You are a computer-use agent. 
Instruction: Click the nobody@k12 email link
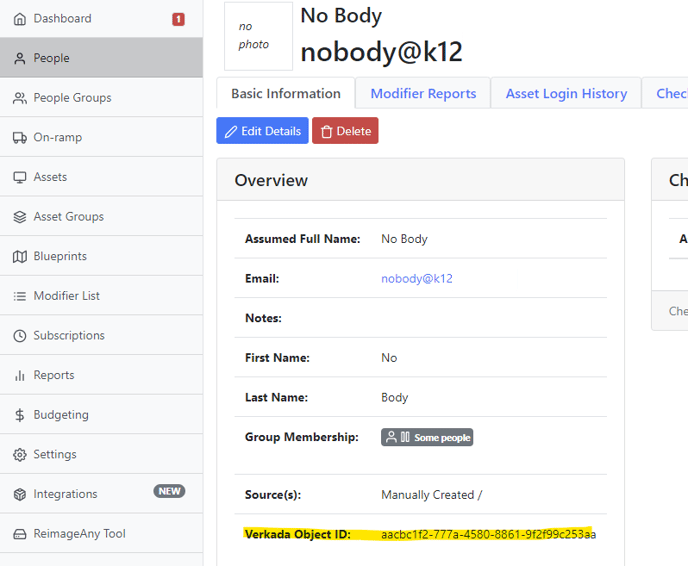click(417, 279)
